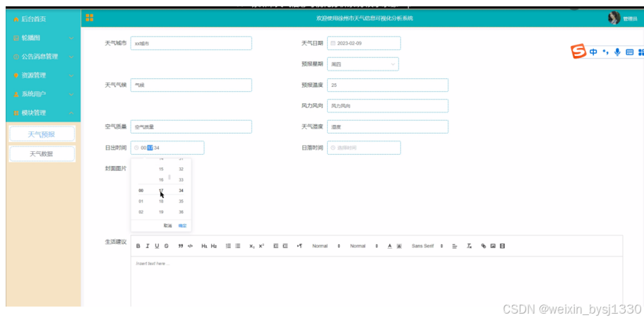Insert a code block in the editor
Viewport: 644px width, 320px height.
(190, 246)
